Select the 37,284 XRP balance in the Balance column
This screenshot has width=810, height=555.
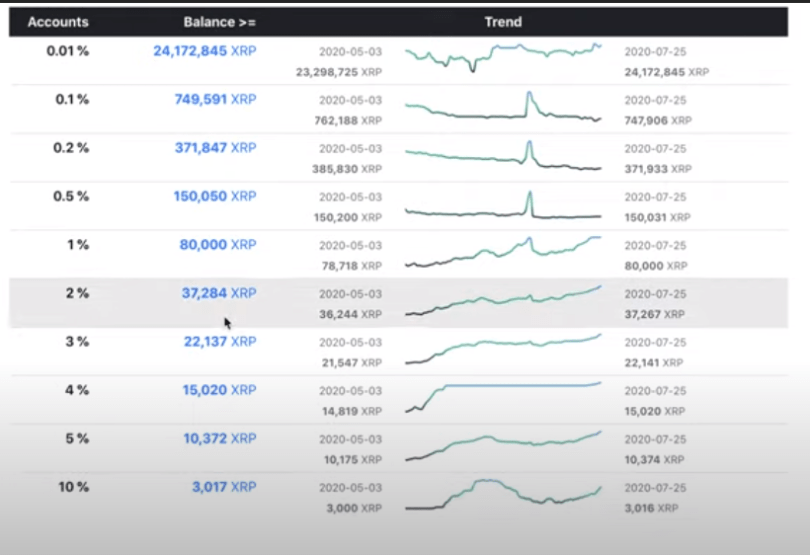(218, 293)
